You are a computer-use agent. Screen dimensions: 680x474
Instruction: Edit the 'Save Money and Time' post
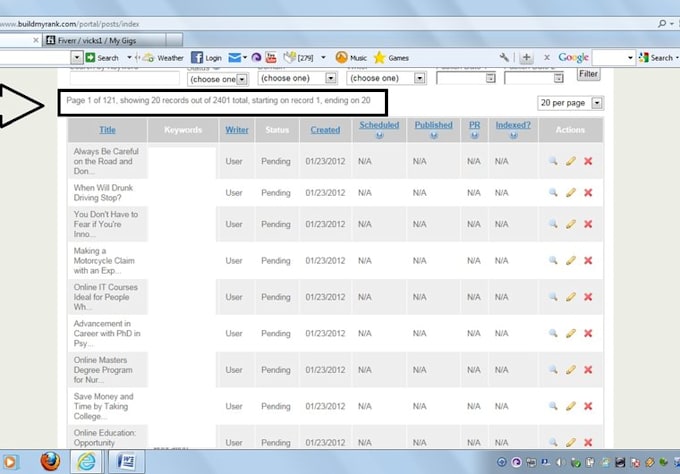571,406
